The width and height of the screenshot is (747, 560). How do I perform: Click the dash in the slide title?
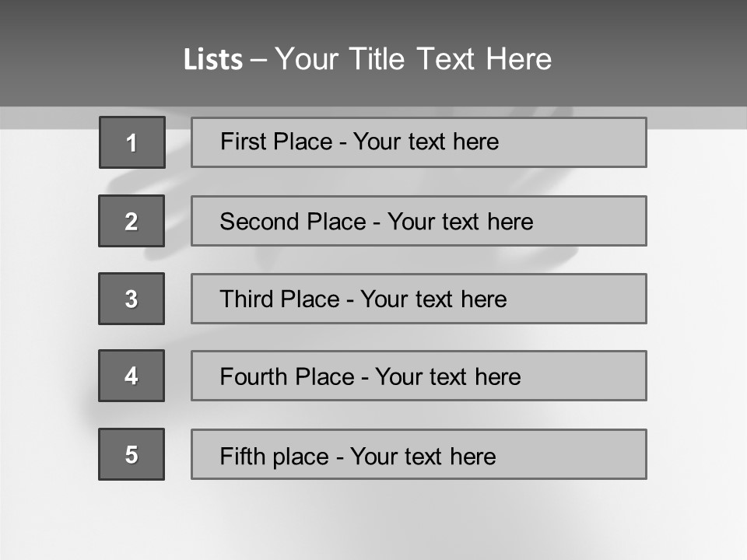pyautogui.click(x=258, y=60)
